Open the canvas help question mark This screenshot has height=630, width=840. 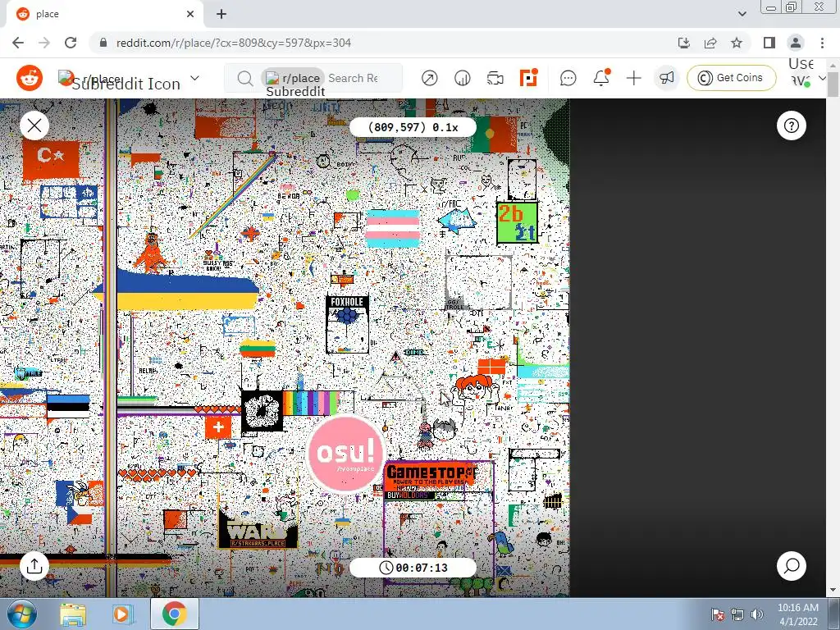click(x=792, y=126)
